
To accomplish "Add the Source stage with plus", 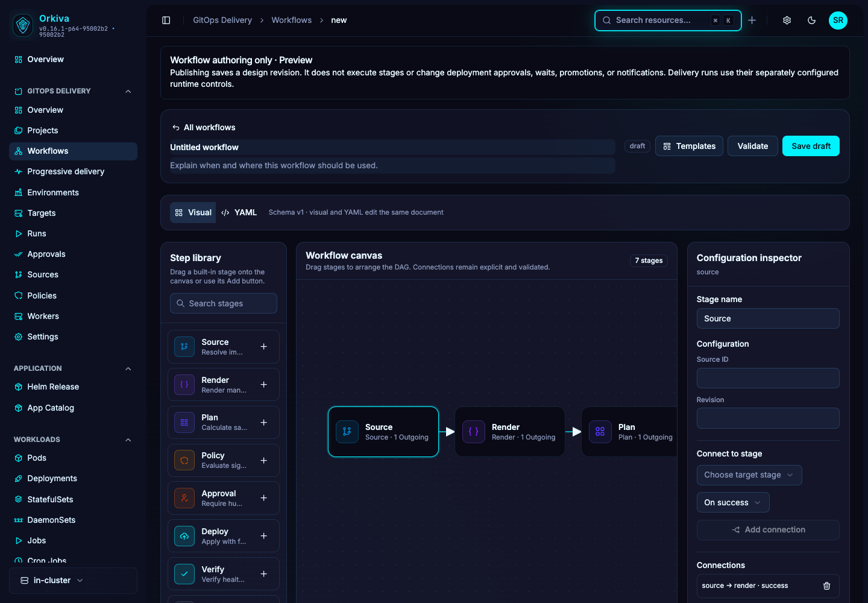I will [x=263, y=347].
